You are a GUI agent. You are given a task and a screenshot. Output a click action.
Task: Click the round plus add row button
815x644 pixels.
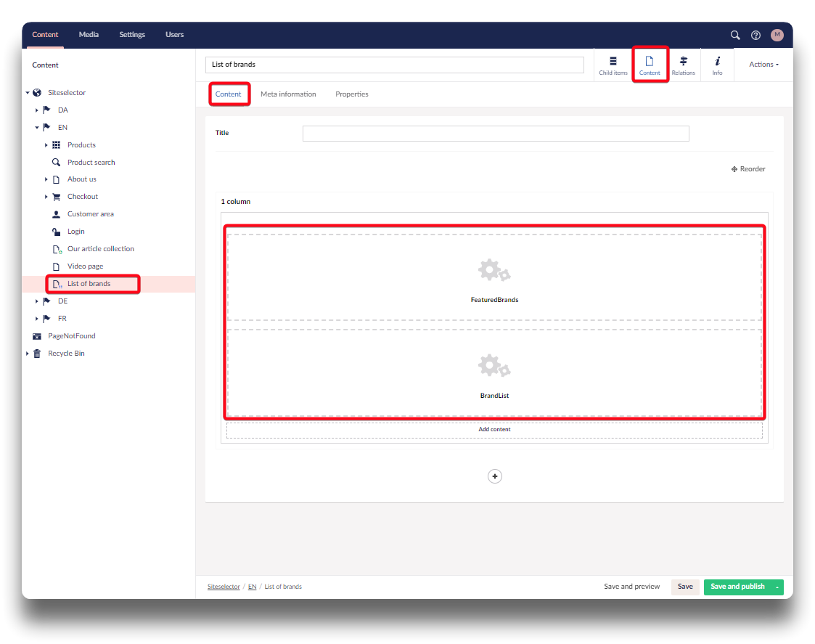click(x=494, y=476)
